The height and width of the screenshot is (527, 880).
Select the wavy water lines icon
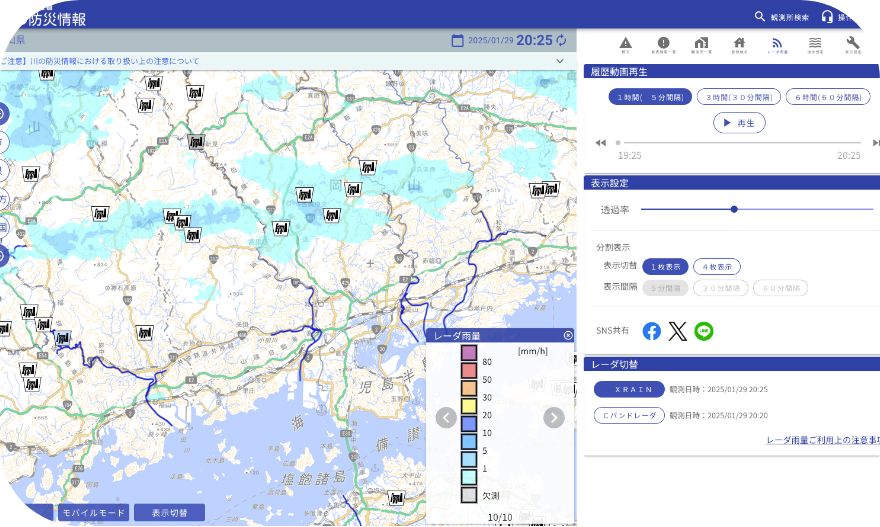point(815,43)
